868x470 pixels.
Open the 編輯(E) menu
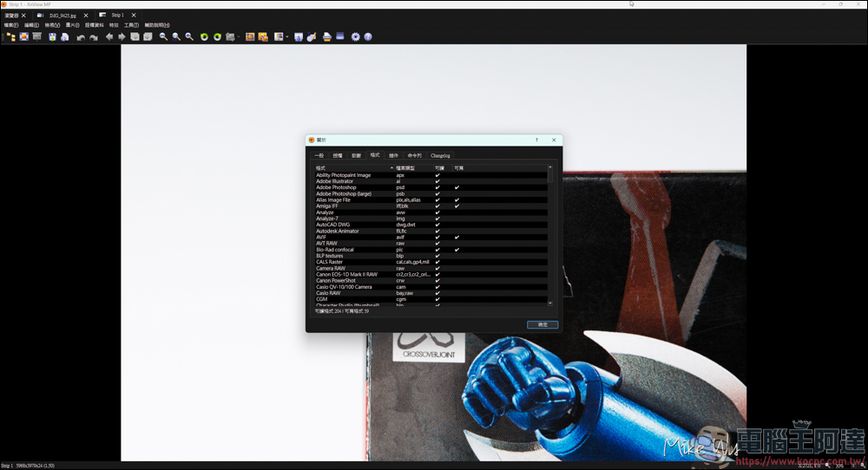(x=31, y=25)
